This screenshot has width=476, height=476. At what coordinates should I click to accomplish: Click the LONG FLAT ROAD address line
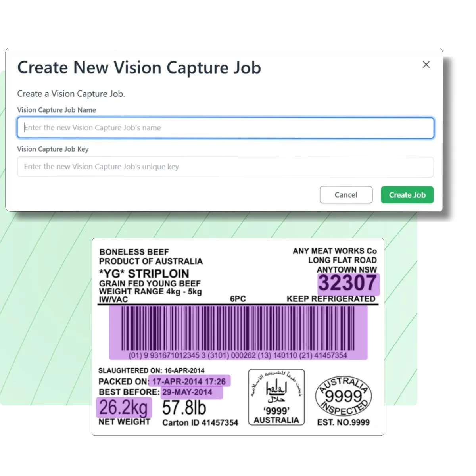[342, 260]
